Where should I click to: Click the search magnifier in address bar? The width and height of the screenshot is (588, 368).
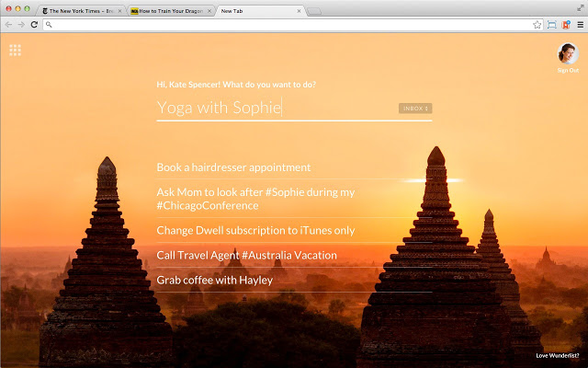click(49, 25)
